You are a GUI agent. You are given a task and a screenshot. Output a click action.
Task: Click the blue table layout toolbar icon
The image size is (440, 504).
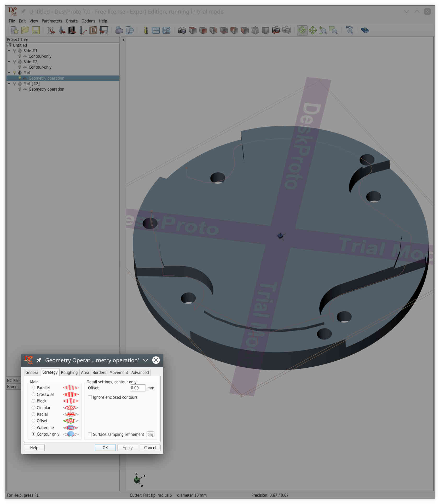tap(156, 30)
